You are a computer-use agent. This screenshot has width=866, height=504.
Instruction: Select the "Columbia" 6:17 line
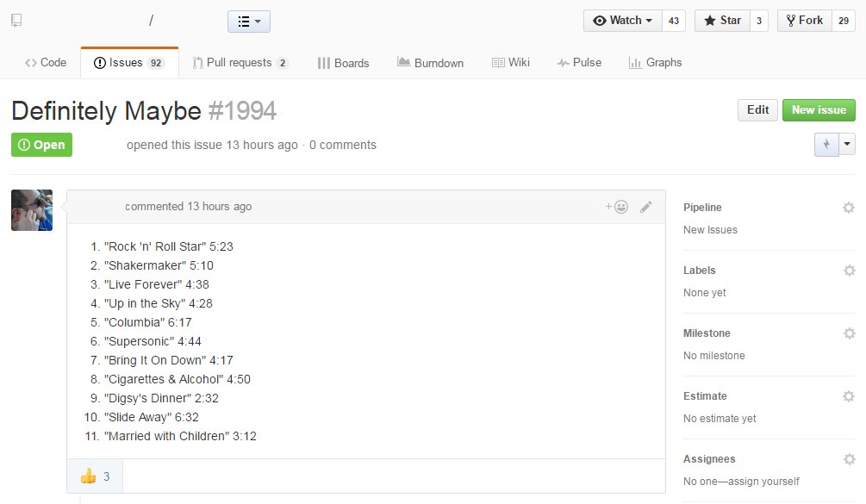coord(147,322)
